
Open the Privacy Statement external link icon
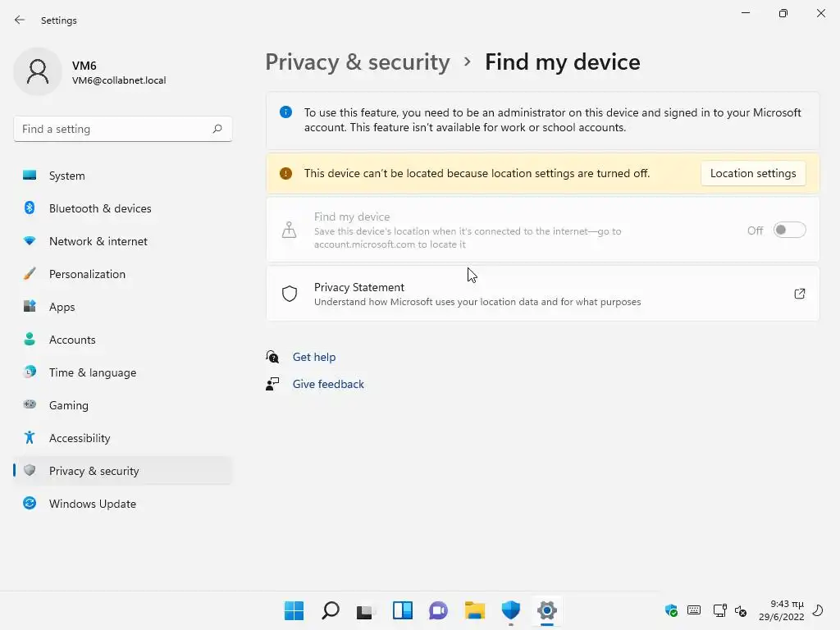tap(800, 294)
